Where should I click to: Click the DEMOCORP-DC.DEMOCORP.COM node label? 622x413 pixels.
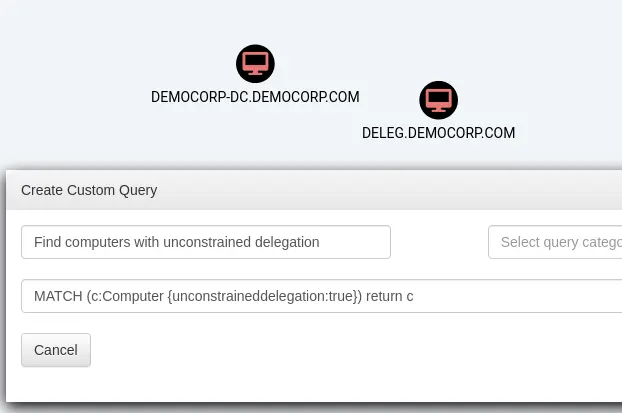point(255,97)
